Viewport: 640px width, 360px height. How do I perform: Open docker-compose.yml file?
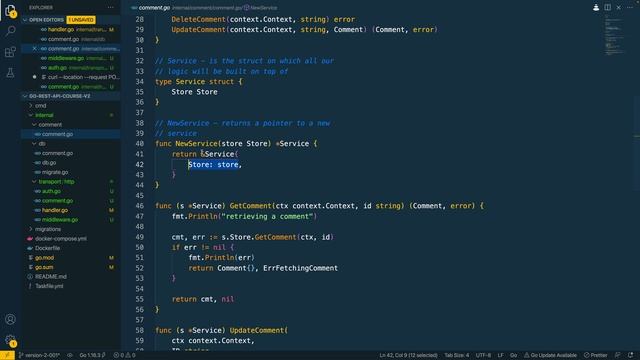(60, 239)
